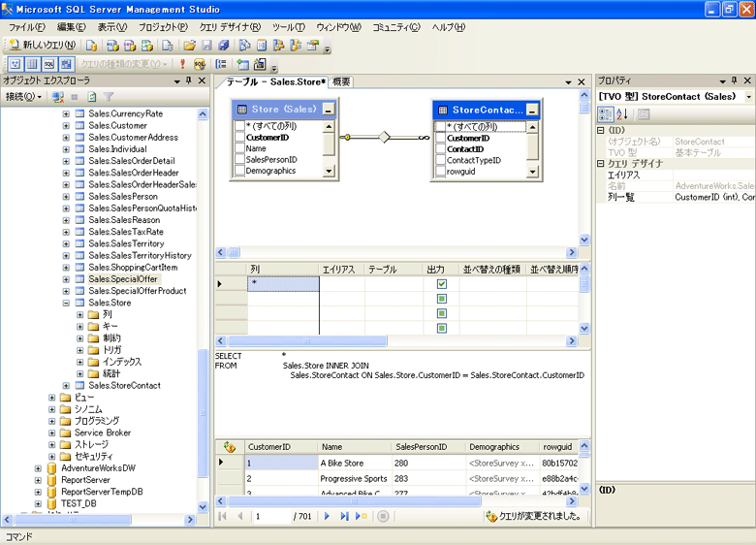Click the Add New Derived Table icon
This screenshot has height=545, width=756.
pos(260,64)
